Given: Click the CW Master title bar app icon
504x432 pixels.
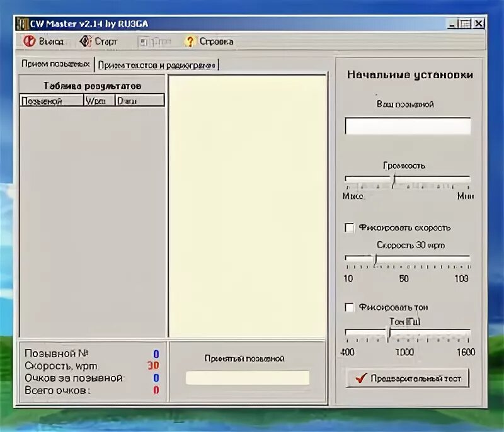Looking at the screenshot, I should coord(22,24).
